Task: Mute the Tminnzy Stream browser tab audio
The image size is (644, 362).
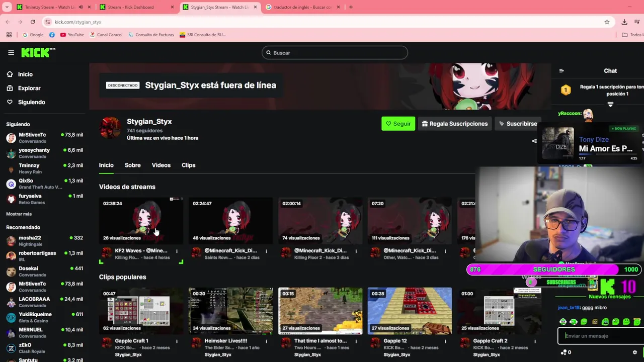Action: [80, 7]
